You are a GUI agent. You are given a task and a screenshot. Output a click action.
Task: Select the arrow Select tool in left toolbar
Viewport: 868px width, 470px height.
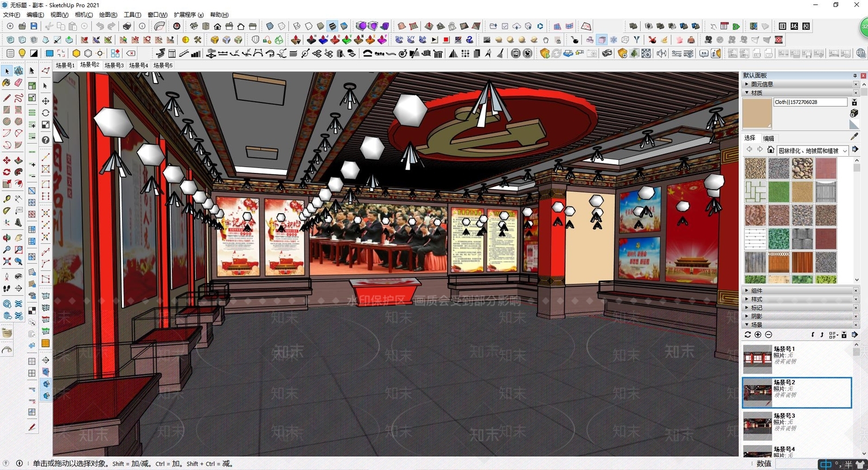(x=7, y=71)
